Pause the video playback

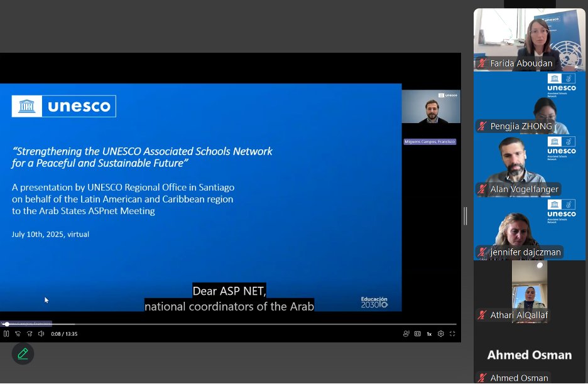pos(6,334)
